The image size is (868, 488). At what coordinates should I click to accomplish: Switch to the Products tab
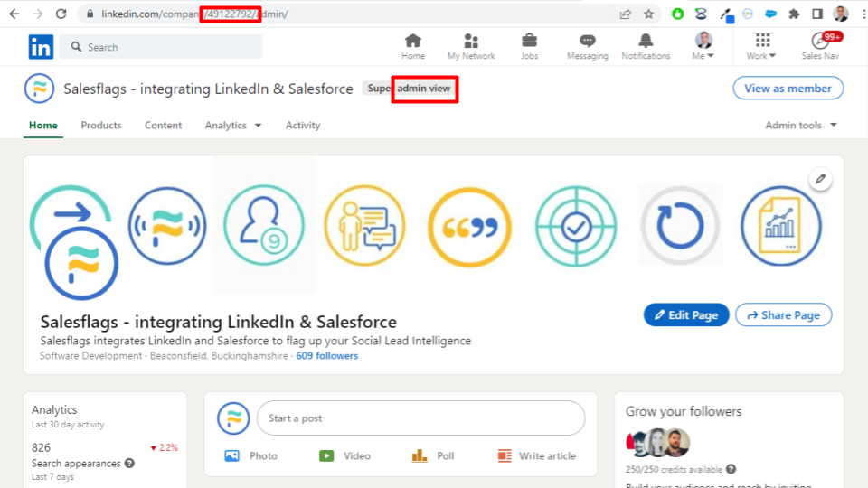click(x=101, y=125)
